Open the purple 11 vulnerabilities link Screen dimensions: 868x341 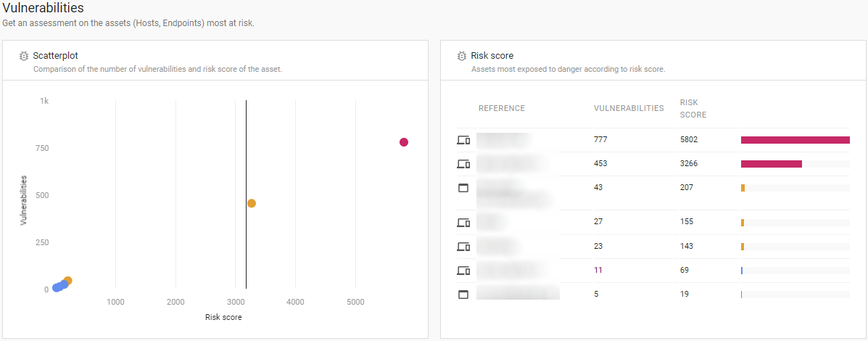coord(598,271)
